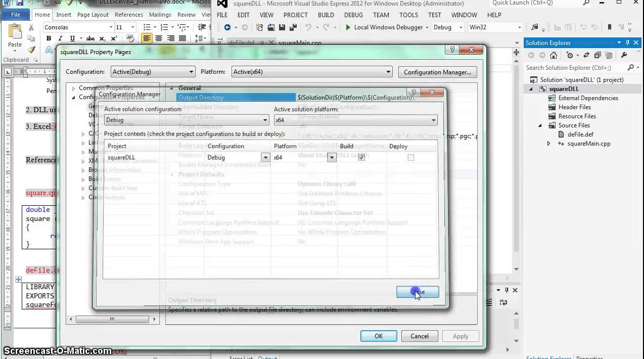
Task: Open Property Pages Configuration Active(Debug) dropdown
Action: coord(191,72)
